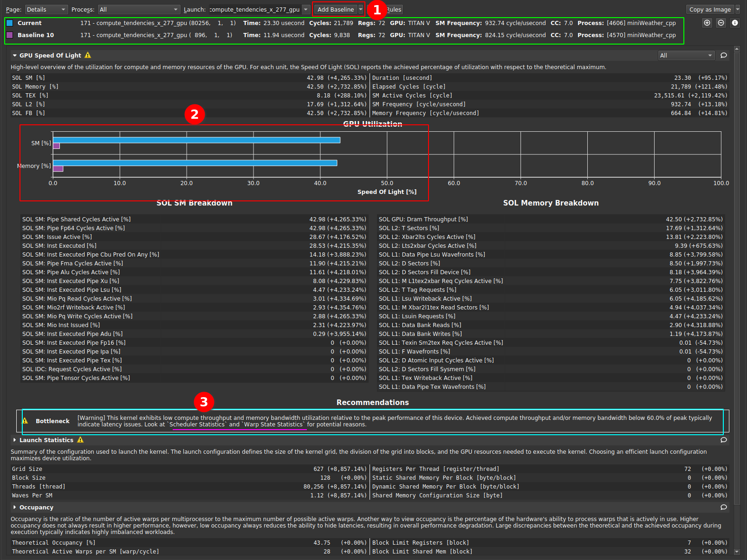Click the collapse-all minus icon

[x=721, y=23]
